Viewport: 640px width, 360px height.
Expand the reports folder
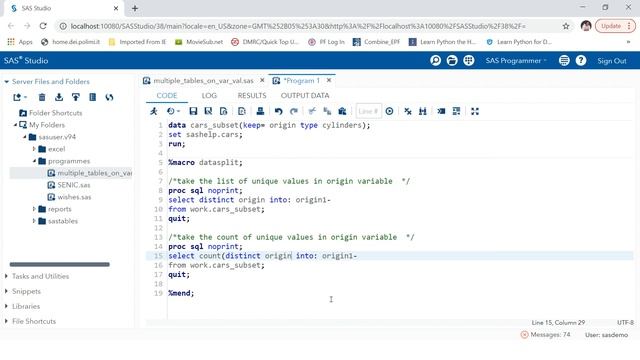[x=34, y=209]
